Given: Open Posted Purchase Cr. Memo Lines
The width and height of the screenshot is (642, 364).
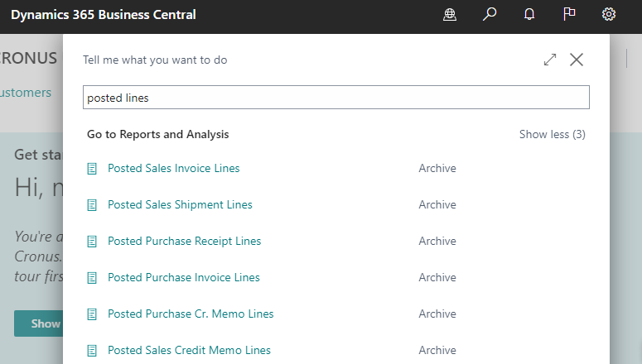Looking at the screenshot, I should point(191,314).
